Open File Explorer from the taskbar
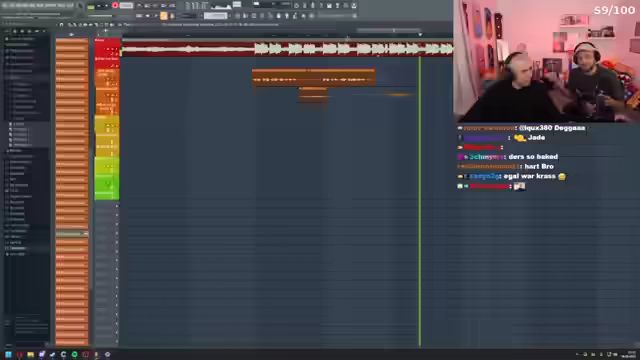640x360 pixels. (31, 355)
